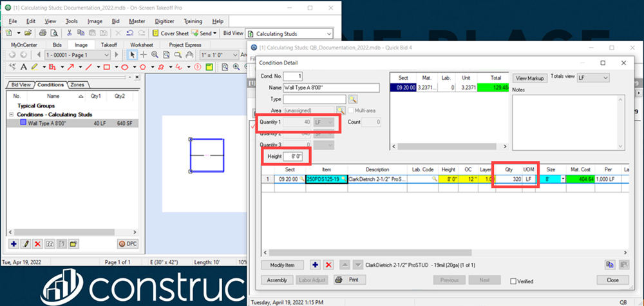Collapse Conditions - Calculating Studs group
This screenshot has width=644, height=306.
click(12, 115)
